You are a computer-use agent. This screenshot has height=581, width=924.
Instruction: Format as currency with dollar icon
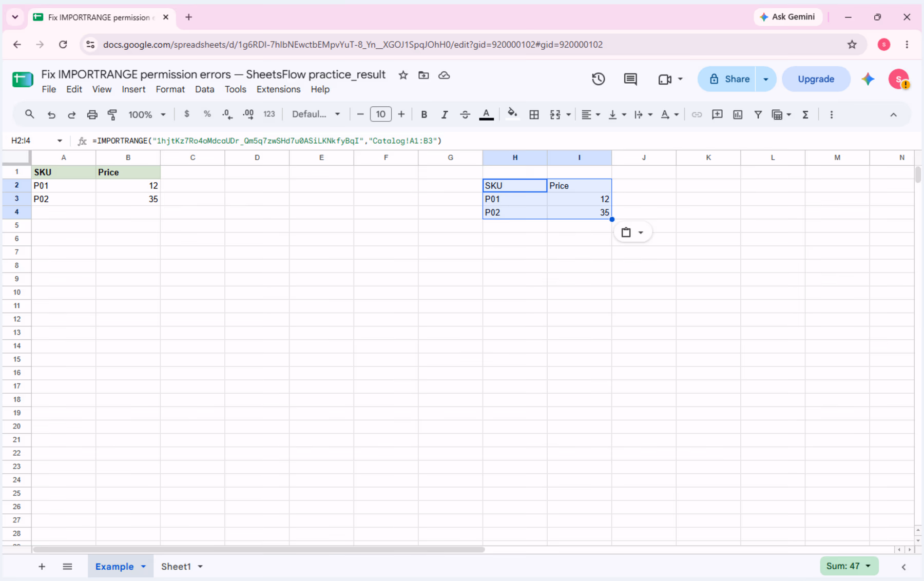pyautogui.click(x=187, y=114)
